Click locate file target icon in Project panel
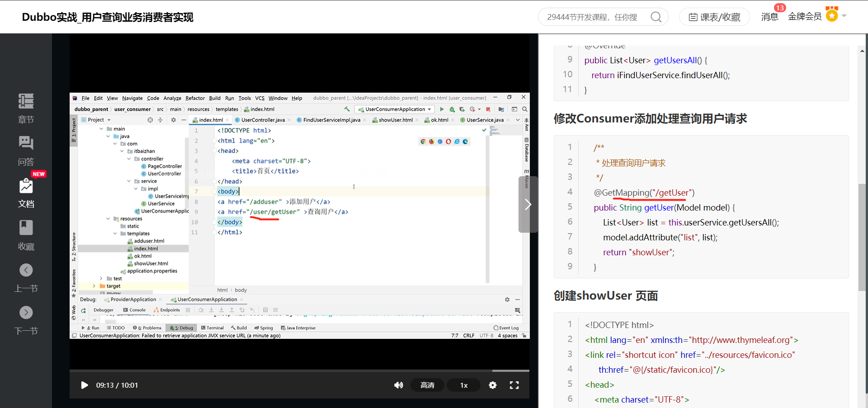The height and width of the screenshot is (408, 868). pos(150,120)
